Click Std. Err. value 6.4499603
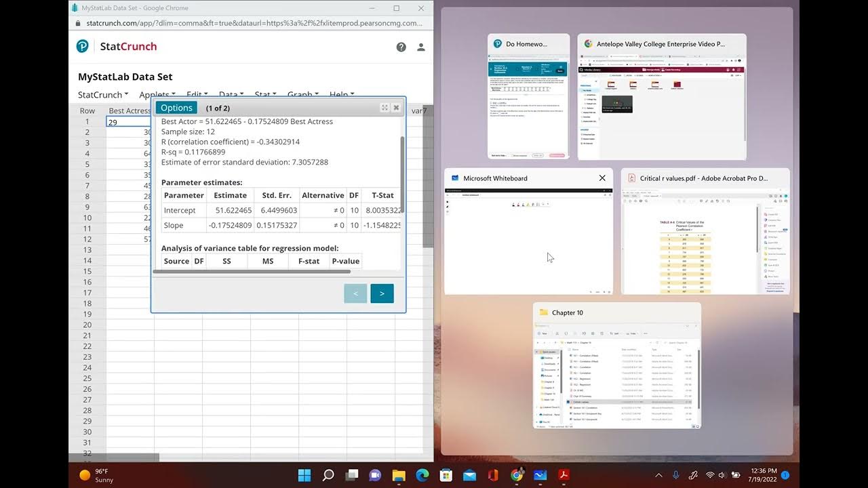Viewport: 868px width, 488px height. coord(279,210)
